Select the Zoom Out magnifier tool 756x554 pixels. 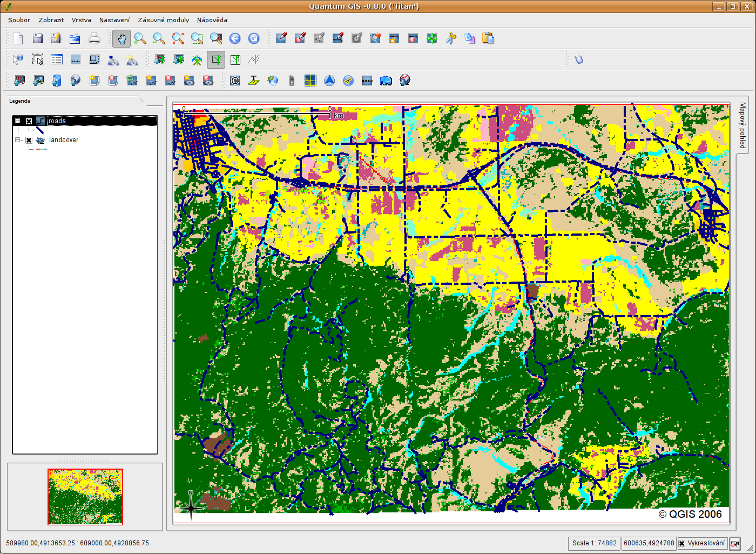coord(159,38)
